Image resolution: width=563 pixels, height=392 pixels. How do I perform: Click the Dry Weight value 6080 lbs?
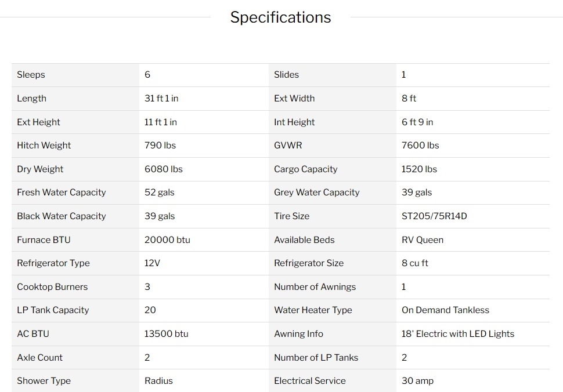pos(164,169)
